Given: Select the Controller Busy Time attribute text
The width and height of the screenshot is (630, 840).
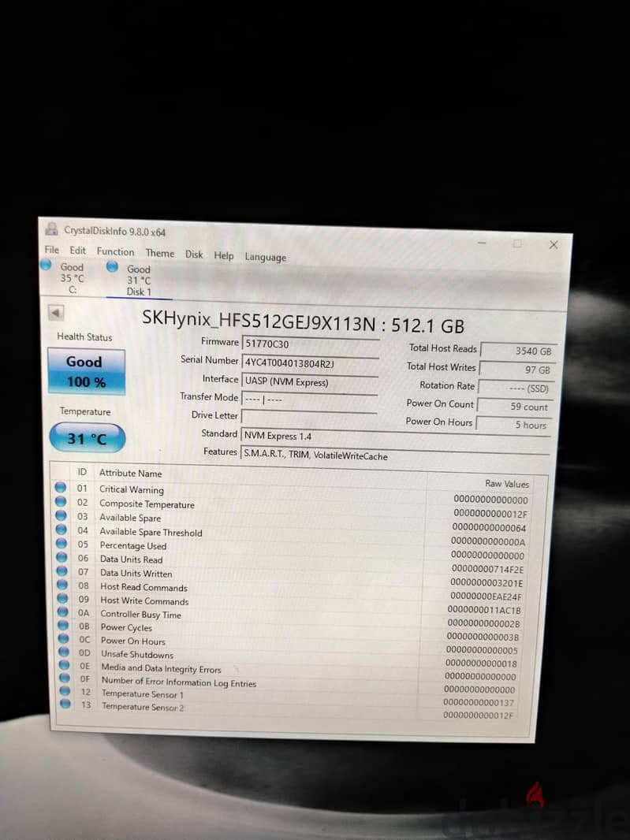Looking at the screenshot, I should coord(141,615).
